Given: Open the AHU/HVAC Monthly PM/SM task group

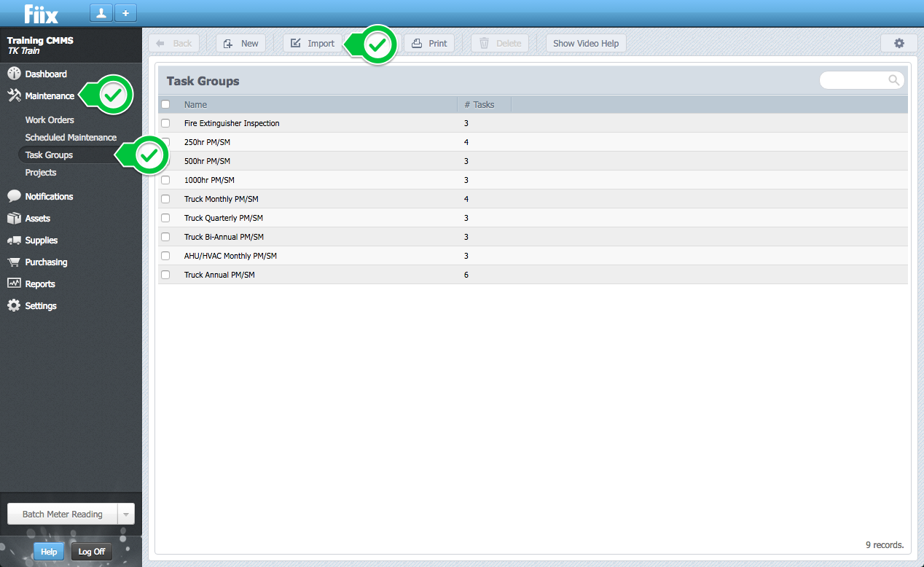Looking at the screenshot, I should pos(230,256).
